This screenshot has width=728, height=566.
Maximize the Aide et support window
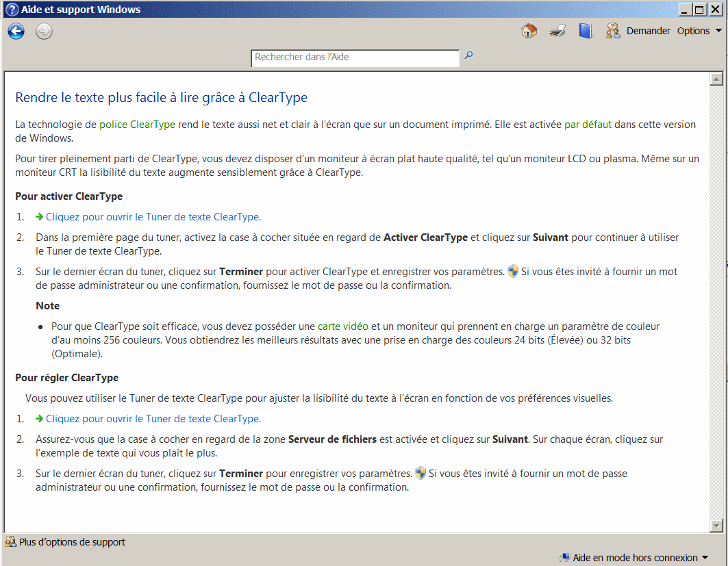click(x=699, y=10)
